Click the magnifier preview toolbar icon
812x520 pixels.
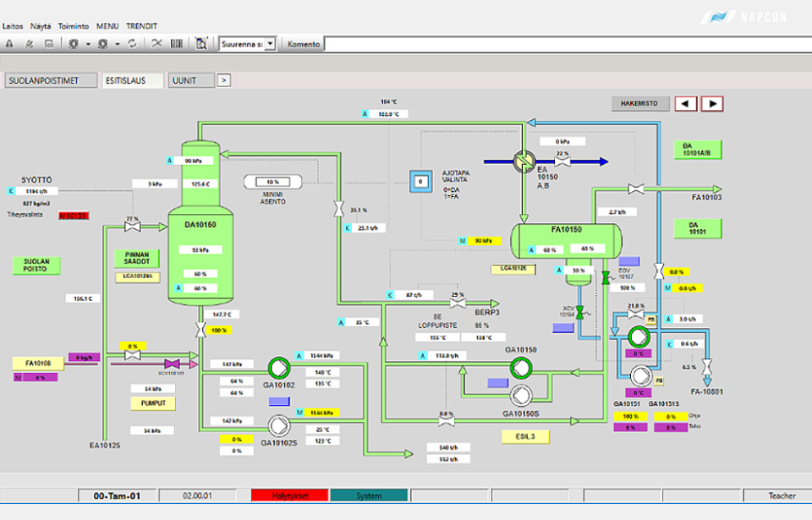pos(201,43)
